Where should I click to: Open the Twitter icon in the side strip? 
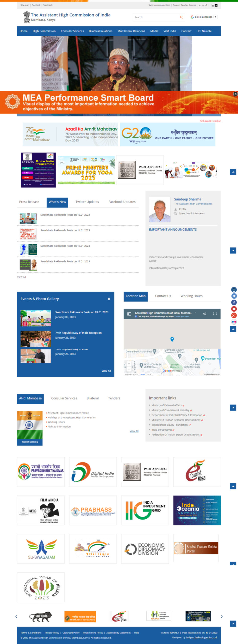pos(234,296)
